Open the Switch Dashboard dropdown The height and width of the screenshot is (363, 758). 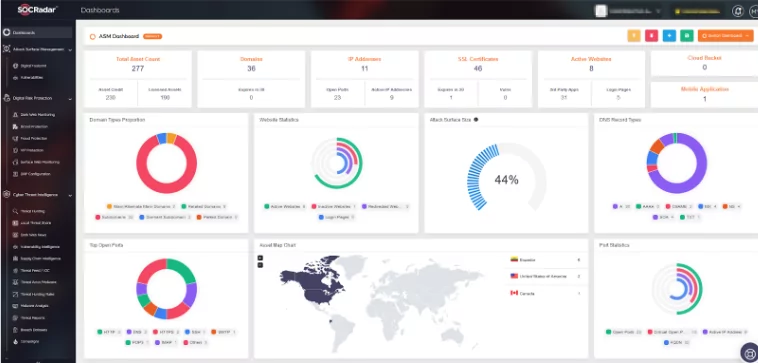726,36
